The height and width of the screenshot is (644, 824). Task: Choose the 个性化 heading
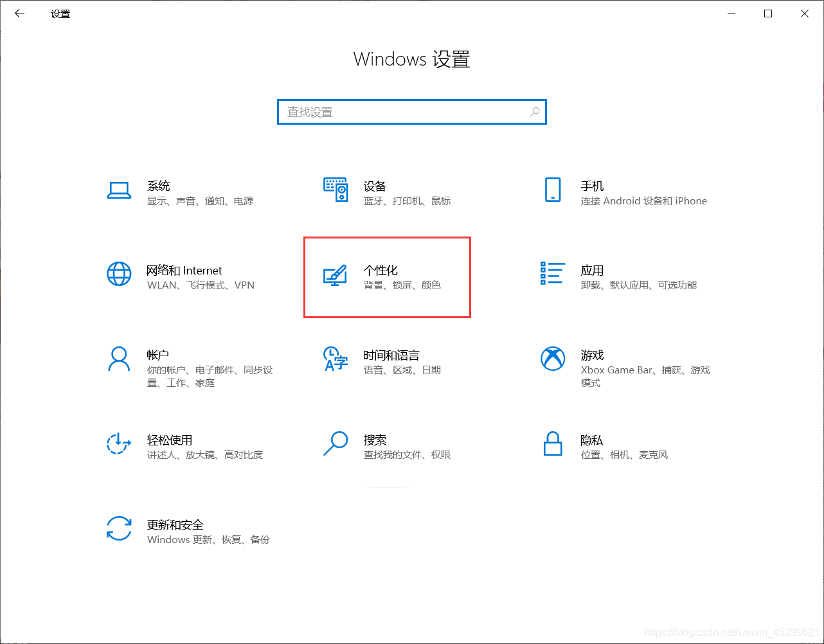point(381,271)
